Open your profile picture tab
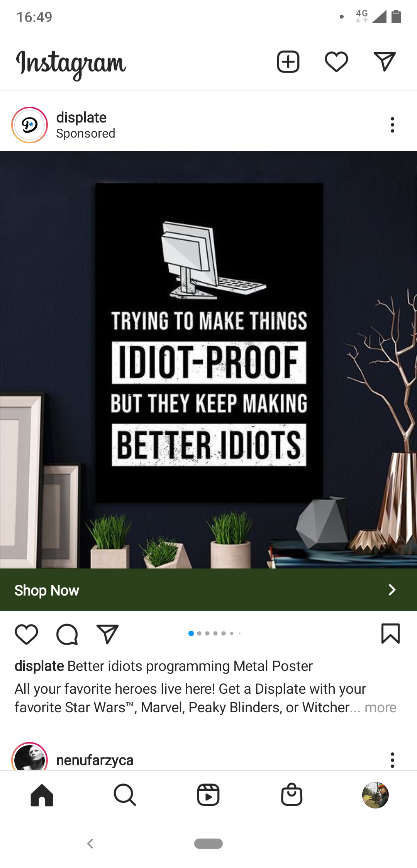Image resolution: width=417 pixels, height=868 pixels. tap(375, 795)
